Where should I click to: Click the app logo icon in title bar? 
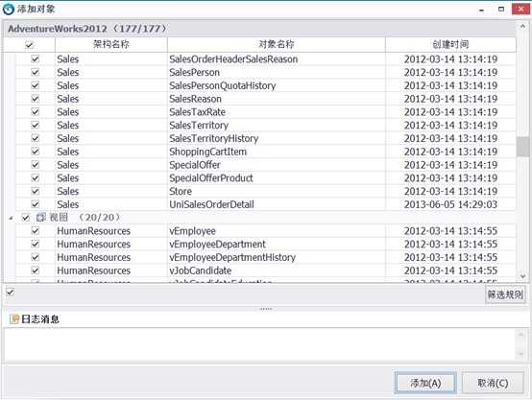(x=9, y=10)
